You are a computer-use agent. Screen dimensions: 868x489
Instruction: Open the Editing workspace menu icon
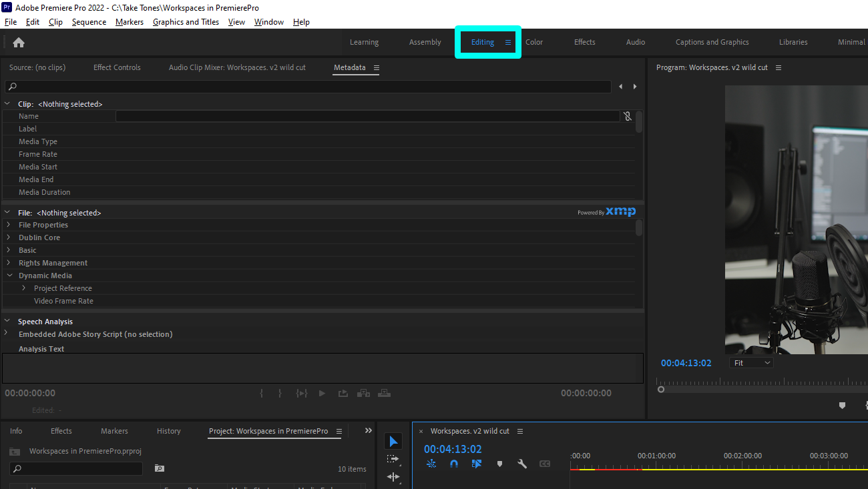[508, 43]
